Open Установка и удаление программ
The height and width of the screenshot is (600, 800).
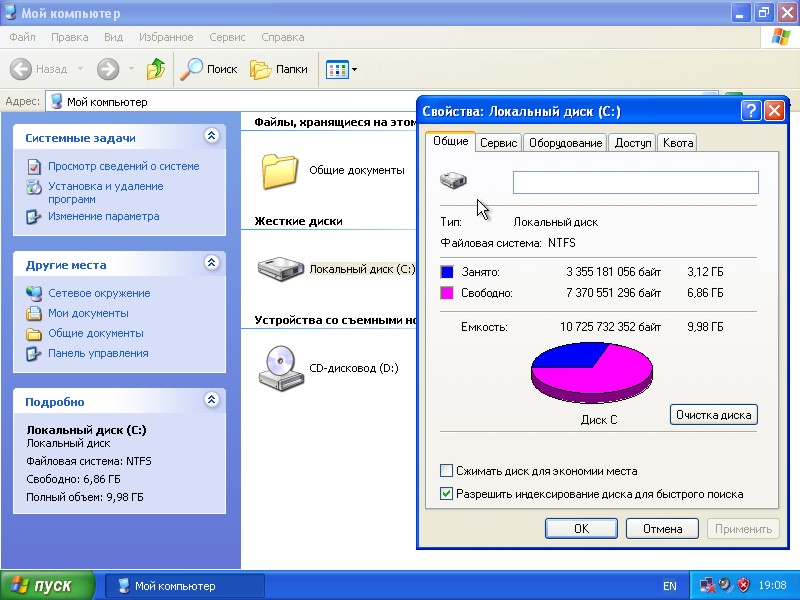(106, 192)
